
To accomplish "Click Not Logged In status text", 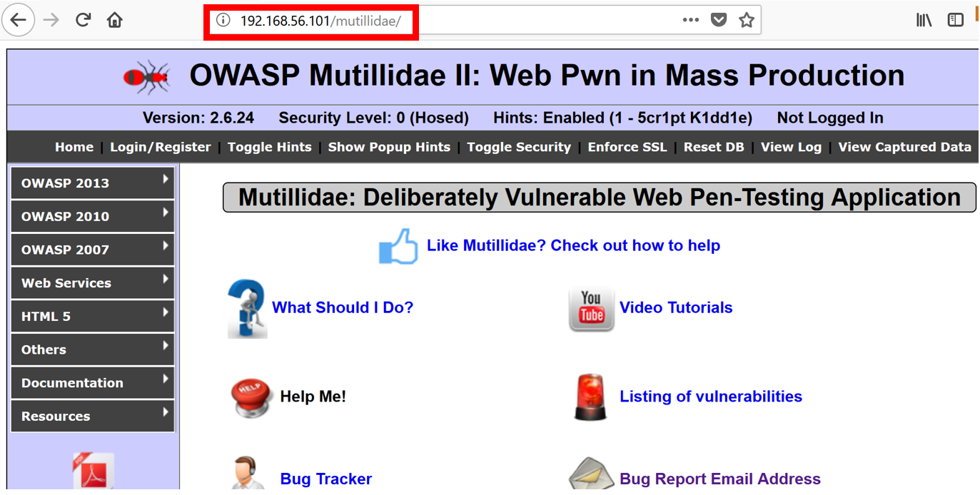I will [830, 118].
